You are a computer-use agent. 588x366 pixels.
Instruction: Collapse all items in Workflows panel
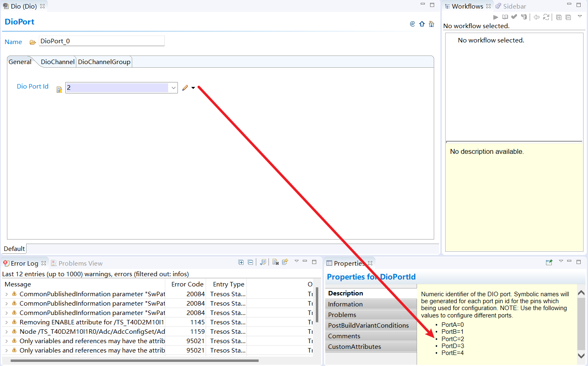[568, 17]
